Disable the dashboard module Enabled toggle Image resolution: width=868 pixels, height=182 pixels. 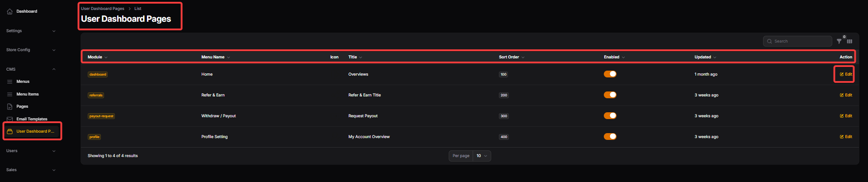click(610, 74)
